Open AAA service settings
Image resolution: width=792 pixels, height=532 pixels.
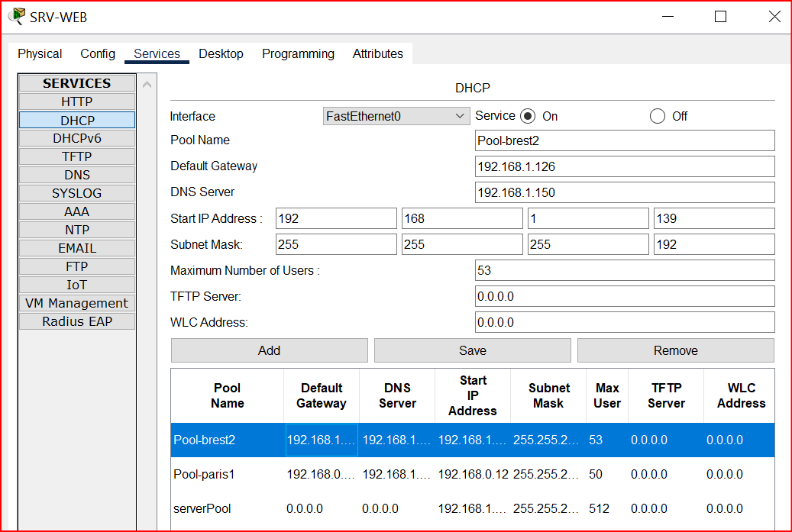coord(77,211)
